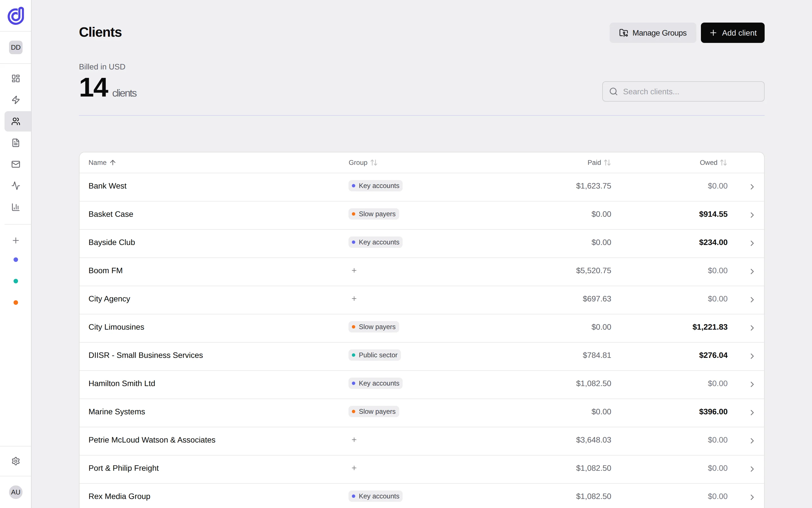This screenshot has width=812, height=508.
Task: Add a group to Boom FM
Action: pos(354,270)
